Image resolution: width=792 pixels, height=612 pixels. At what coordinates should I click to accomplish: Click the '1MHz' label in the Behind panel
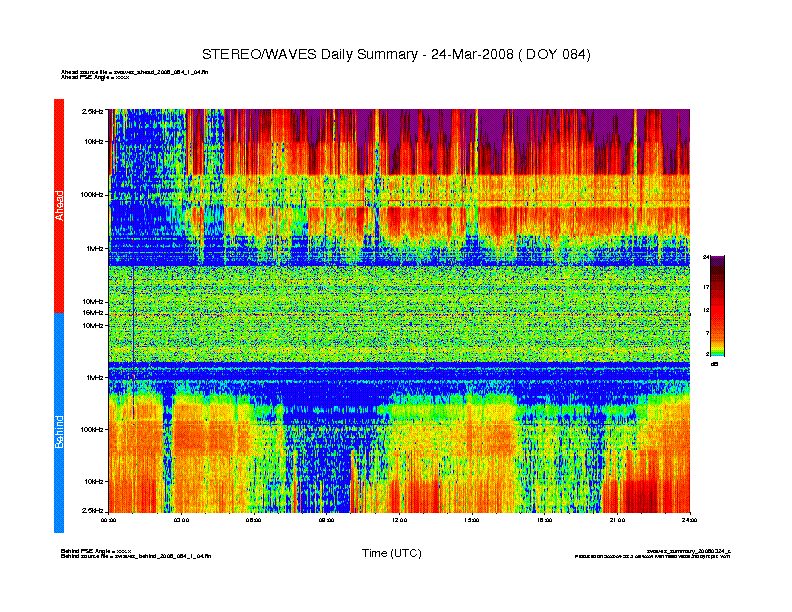(x=94, y=377)
